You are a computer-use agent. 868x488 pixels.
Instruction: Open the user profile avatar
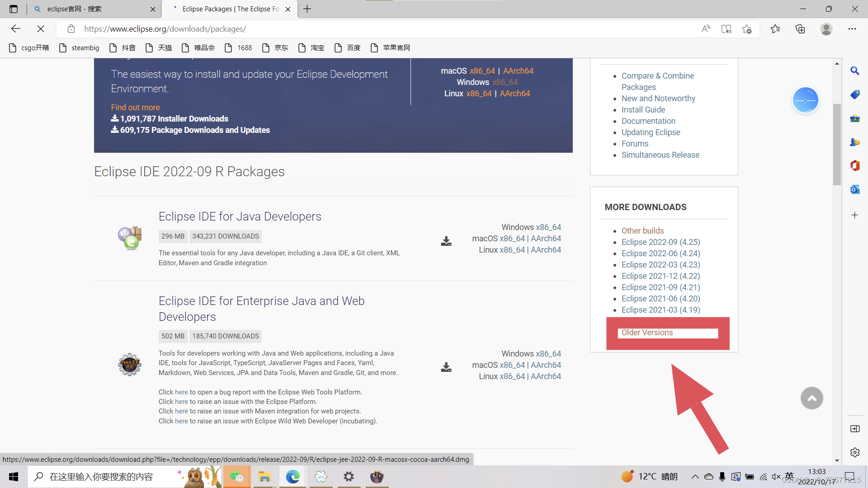[826, 29]
